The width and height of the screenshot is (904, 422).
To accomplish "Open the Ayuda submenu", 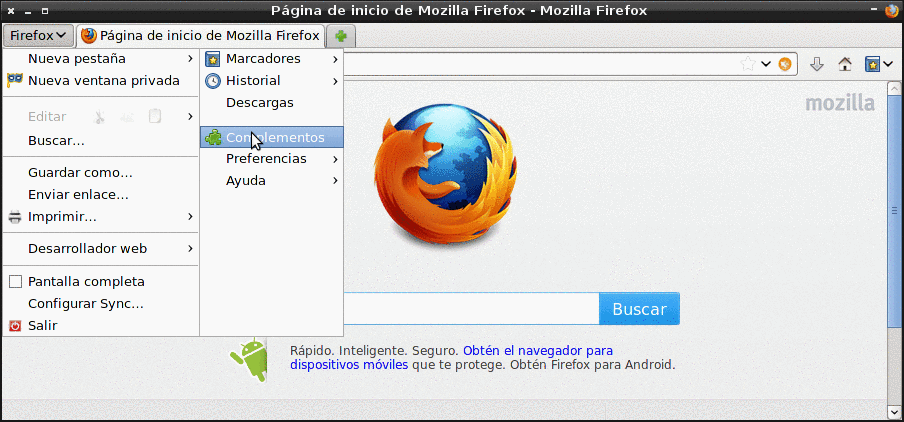I will point(272,180).
